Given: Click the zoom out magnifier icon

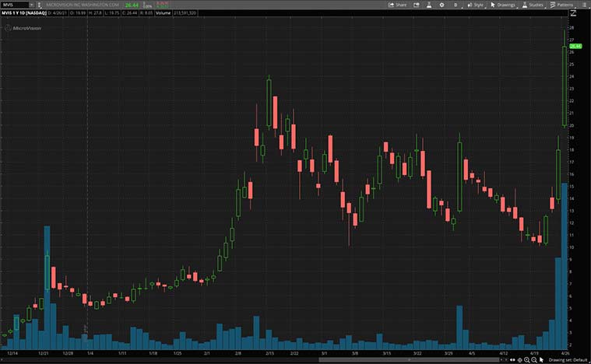Looking at the screenshot, I should click(533, 360).
